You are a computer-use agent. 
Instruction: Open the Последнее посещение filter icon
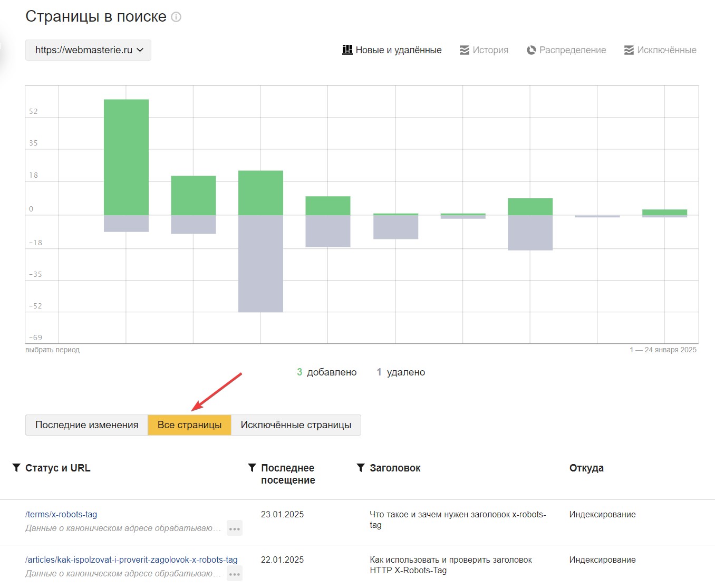coord(252,468)
